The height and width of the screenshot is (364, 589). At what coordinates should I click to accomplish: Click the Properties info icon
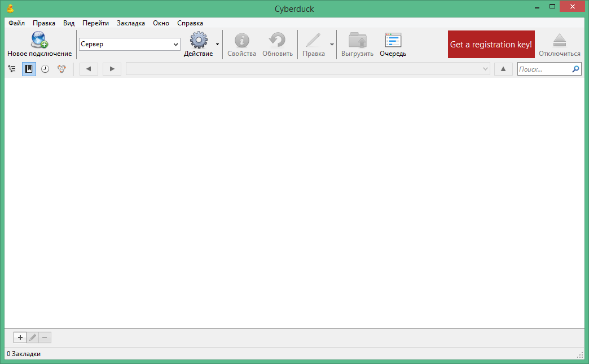point(241,40)
